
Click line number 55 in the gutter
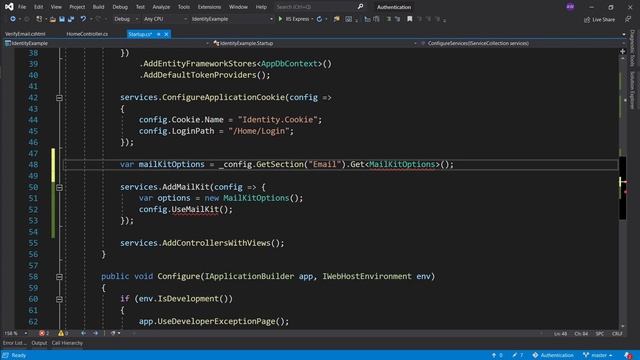pos(33,243)
